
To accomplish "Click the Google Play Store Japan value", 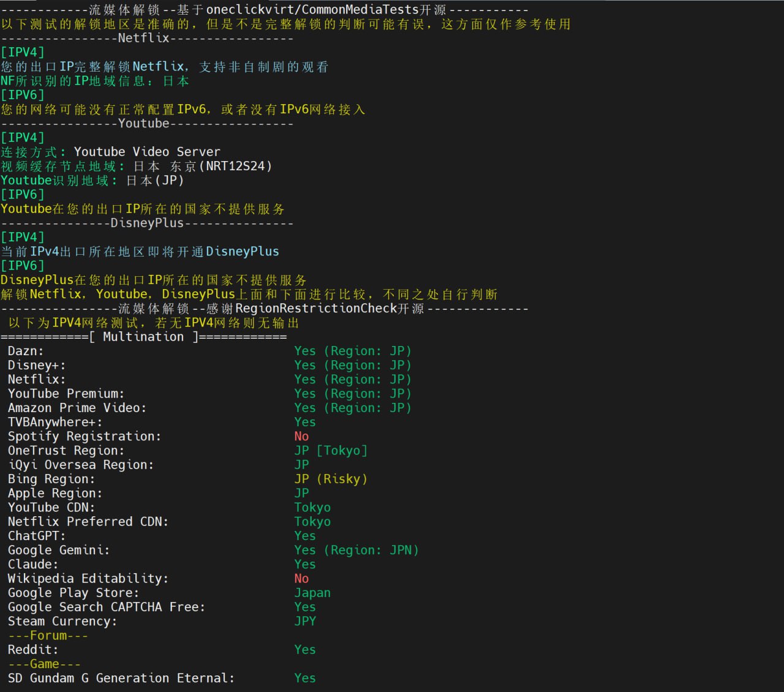I will click(x=312, y=593).
